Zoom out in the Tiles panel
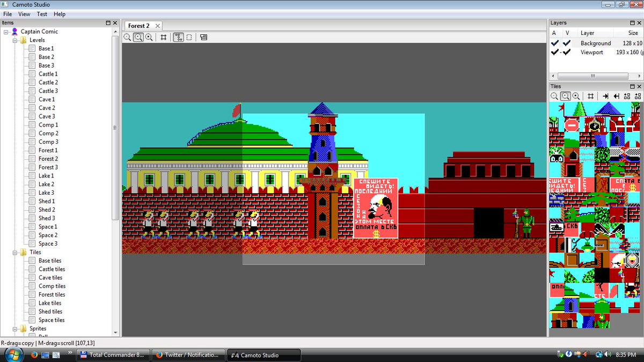 pyautogui.click(x=555, y=96)
